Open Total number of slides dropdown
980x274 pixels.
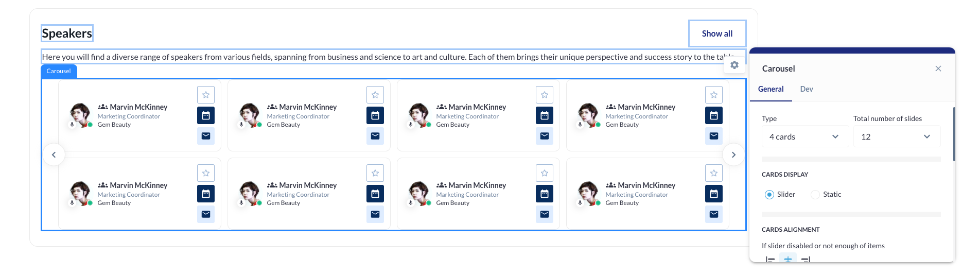coord(897,136)
